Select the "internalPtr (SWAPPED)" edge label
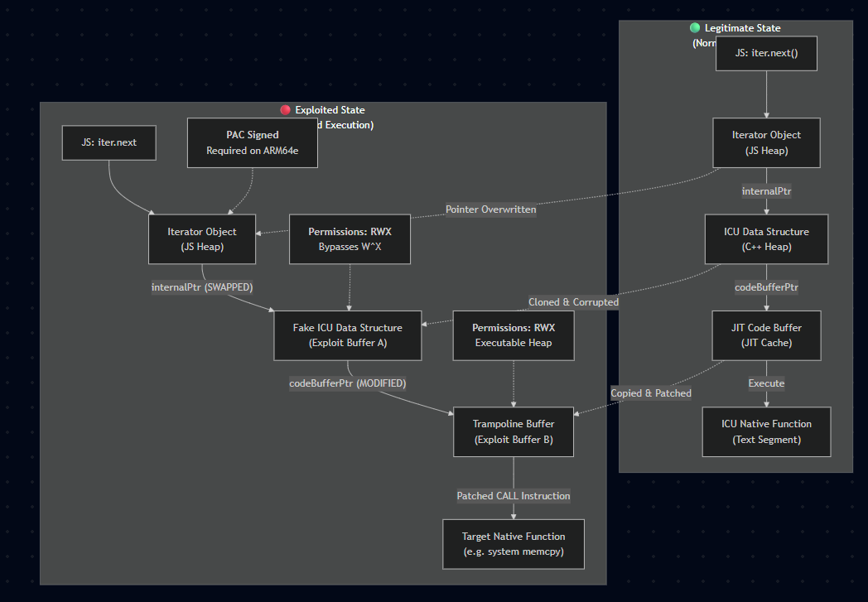The height and width of the screenshot is (602, 868). 202,287
